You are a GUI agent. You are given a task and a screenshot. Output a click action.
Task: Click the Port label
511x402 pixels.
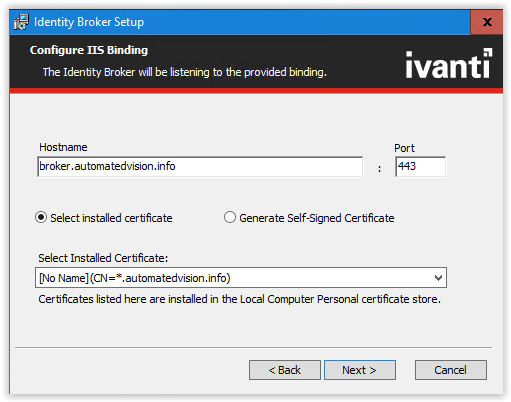pyautogui.click(x=404, y=148)
